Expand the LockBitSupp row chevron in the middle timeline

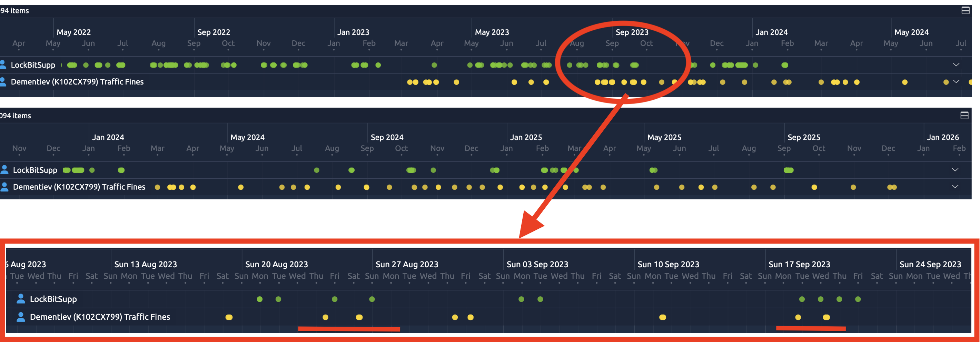pyautogui.click(x=954, y=170)
